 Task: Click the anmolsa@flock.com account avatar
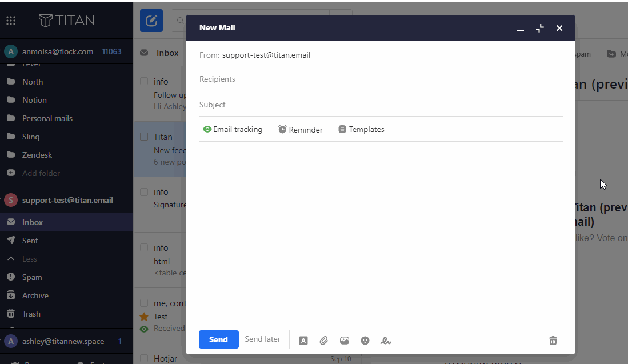[11, 51]
